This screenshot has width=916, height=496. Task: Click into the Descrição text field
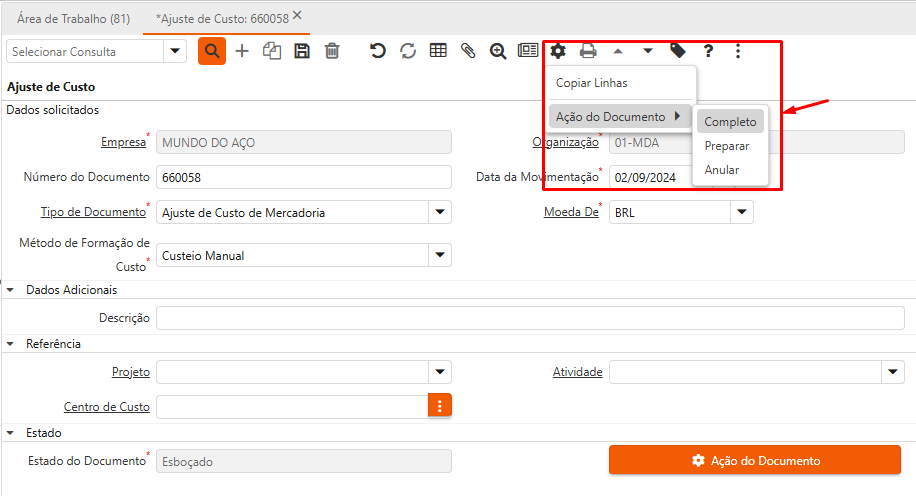click(530, 318)
